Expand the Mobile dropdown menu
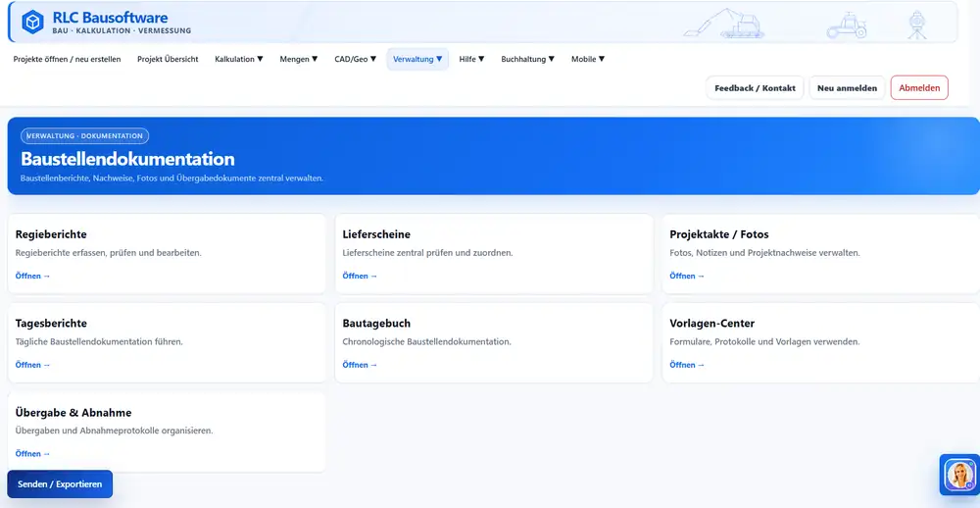980x508 pixels. pos(587,59)
